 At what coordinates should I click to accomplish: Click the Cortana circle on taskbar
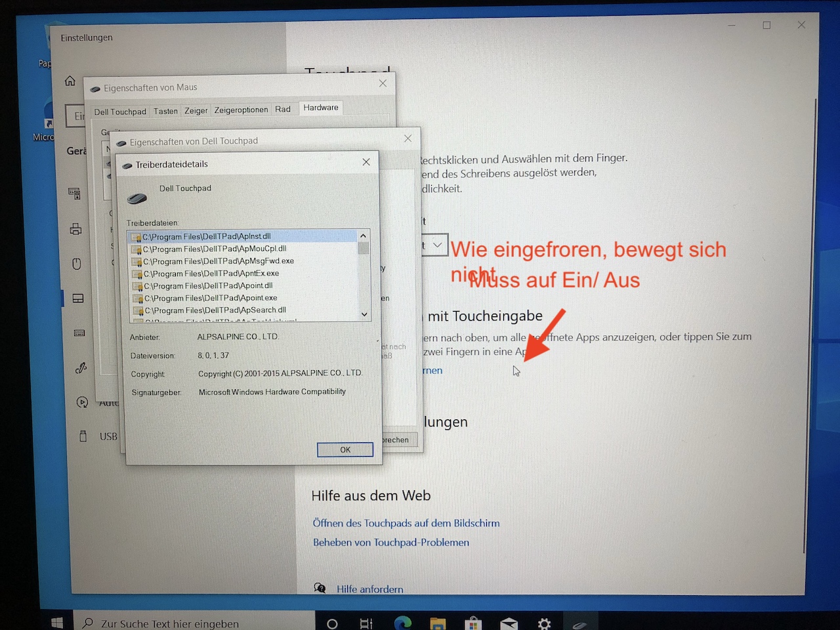(332, 623)
